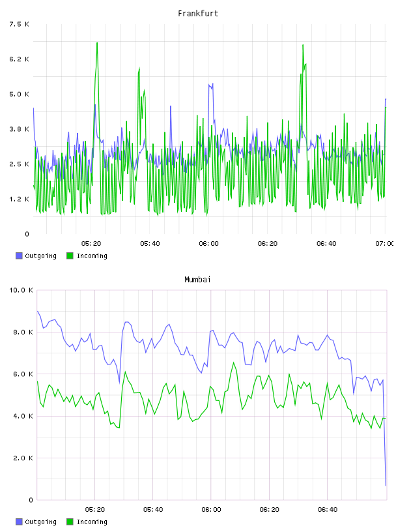Click the Incoming label under Frankfurt chart
396x532 pixels.
[92, 256]
